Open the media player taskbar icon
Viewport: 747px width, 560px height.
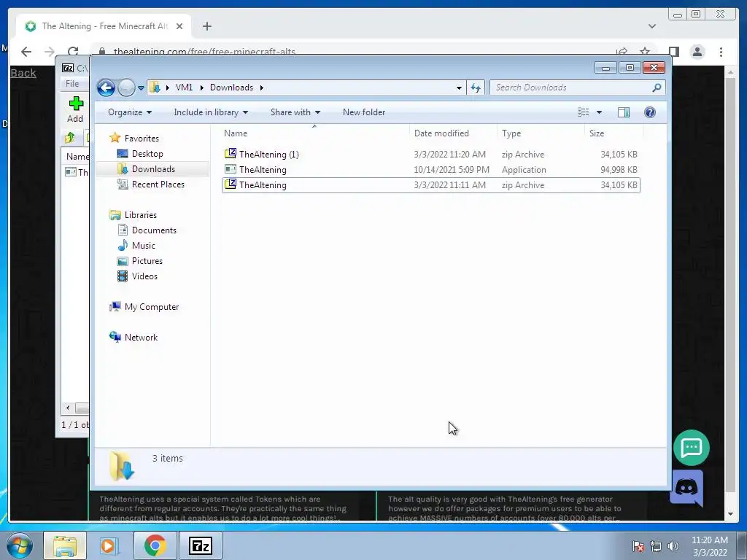(108, 545)
